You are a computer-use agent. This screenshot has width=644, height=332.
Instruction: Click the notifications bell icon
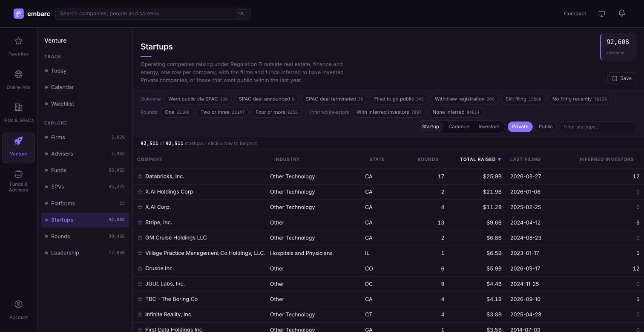pos(622,13)
